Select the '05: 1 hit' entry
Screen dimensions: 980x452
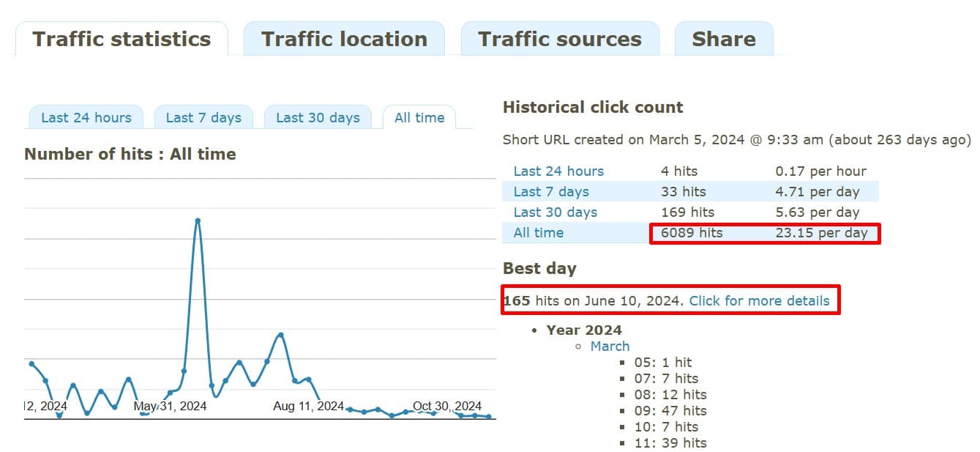[x=663, y=363]
